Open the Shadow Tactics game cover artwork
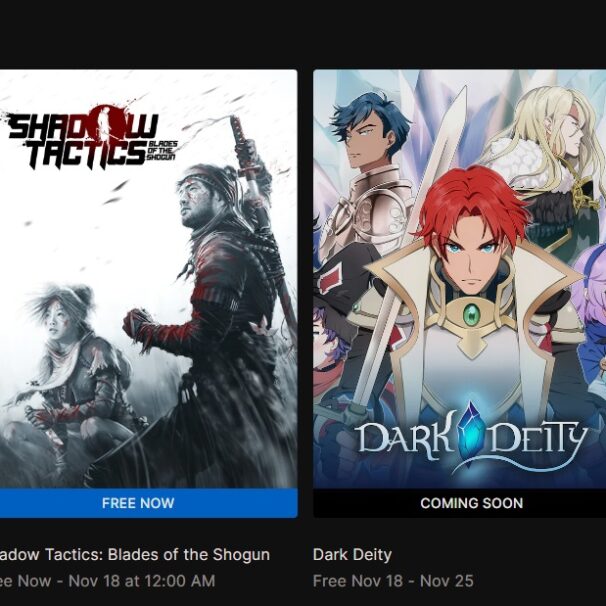The height and width of the screenshot is (606, 606). (148, 279)
